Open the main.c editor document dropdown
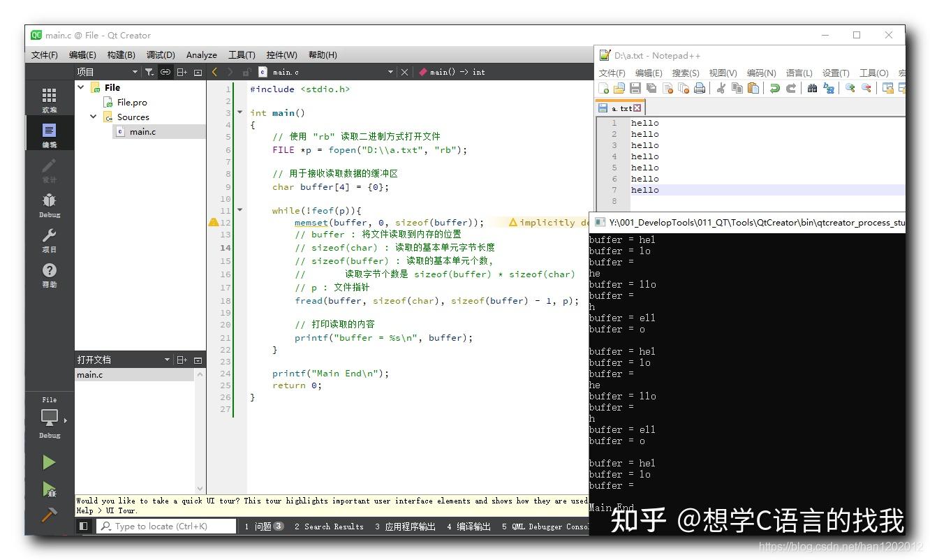The height and width of the screenshot is (560, 930). coord(392,71)
